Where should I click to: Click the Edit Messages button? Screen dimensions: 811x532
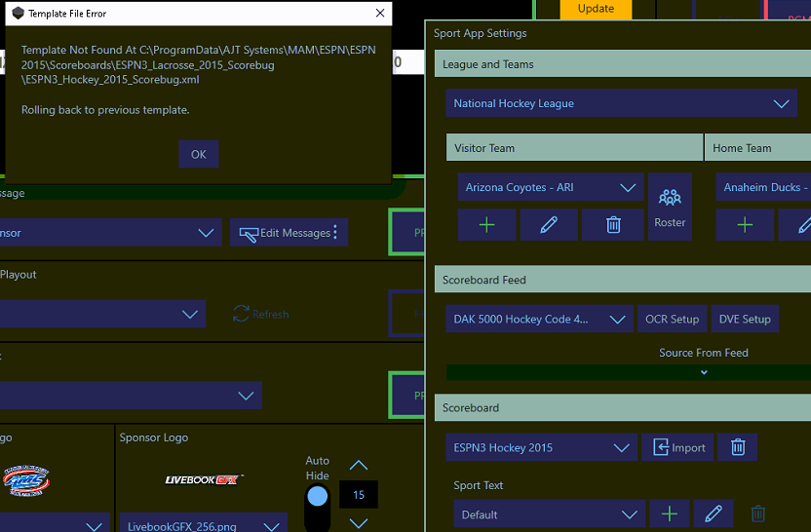pos(289,233)
